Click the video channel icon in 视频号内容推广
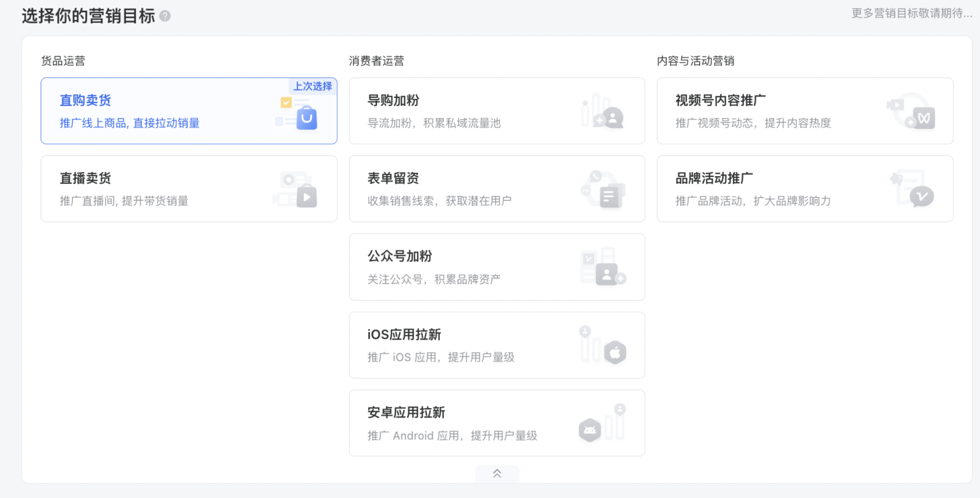Screen dimensions: 980x498 (924, 118)
